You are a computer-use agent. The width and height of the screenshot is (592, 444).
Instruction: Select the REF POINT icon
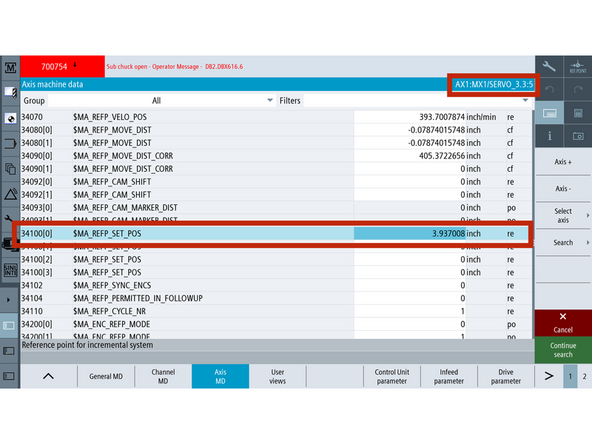coord(578,66)
